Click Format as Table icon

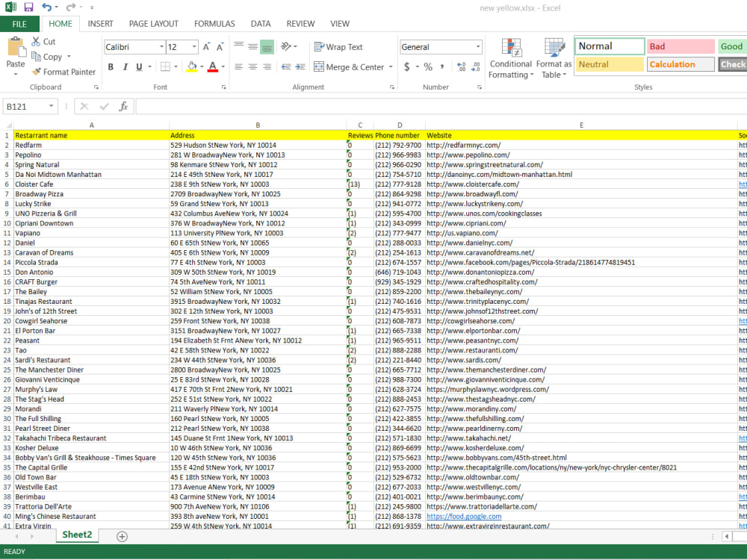554,59
